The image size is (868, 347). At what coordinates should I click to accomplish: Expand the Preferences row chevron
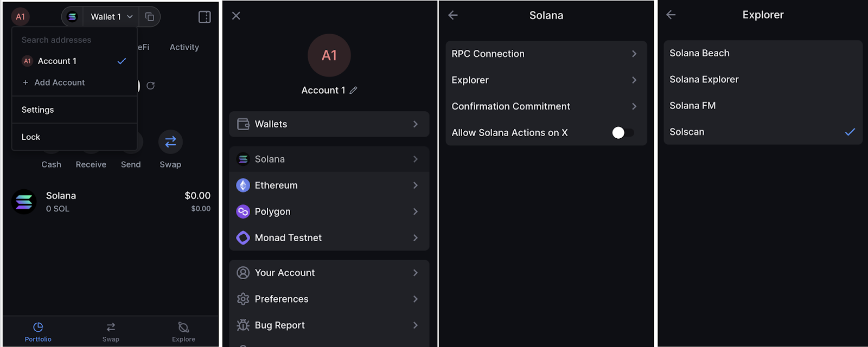pyautogui.click(x=416, y=299)
